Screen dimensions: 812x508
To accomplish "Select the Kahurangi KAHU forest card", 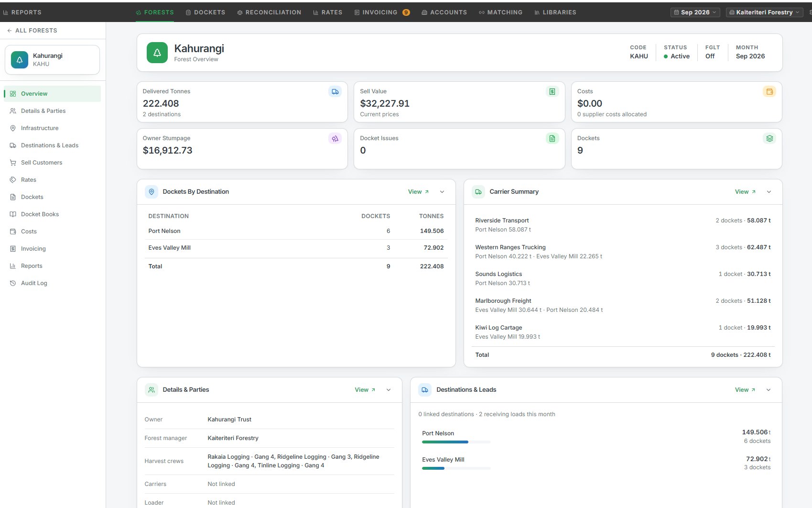I will pyautogui.click(x=52, y=60).
